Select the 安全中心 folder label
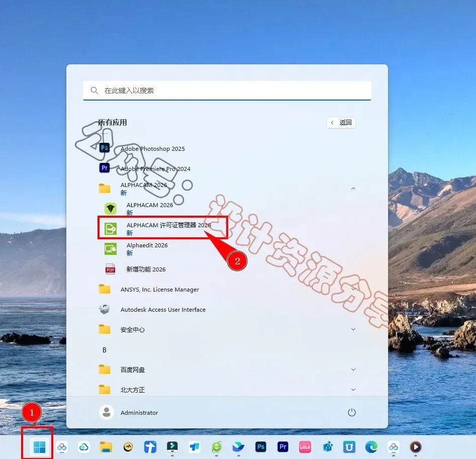The width and height of the screenshot is (476, 459). coord(133,330)
